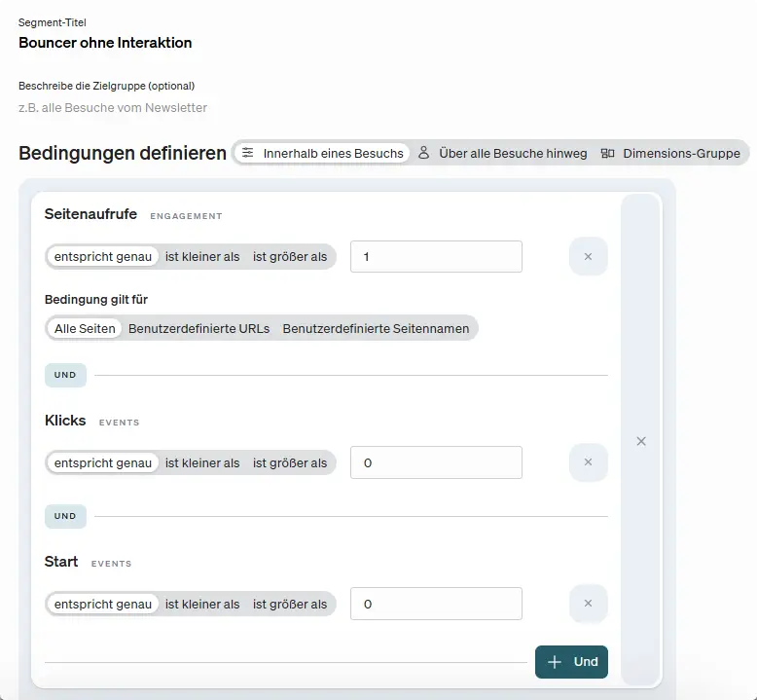This screenshot has width=757, height=700.
Task: Choose ist größer als for Seitenaufrufe
Action: pos(290,256)
